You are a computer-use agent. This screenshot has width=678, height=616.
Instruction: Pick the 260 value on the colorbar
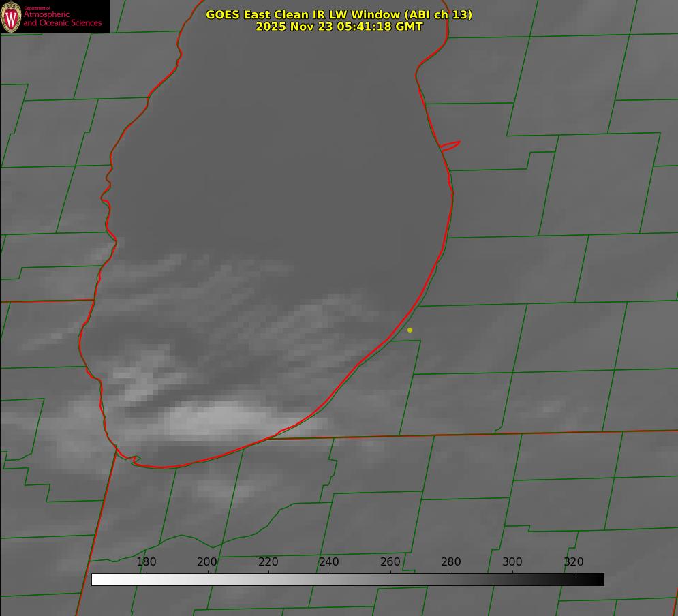pos(390,562)
